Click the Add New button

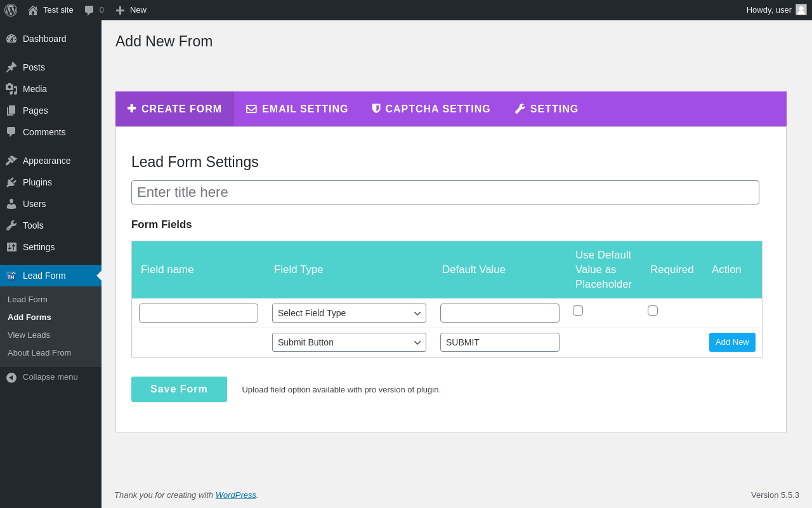(x=732, y=342)
